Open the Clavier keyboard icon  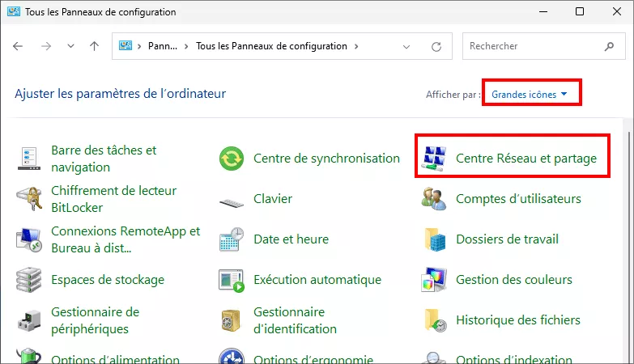point(232,202)
